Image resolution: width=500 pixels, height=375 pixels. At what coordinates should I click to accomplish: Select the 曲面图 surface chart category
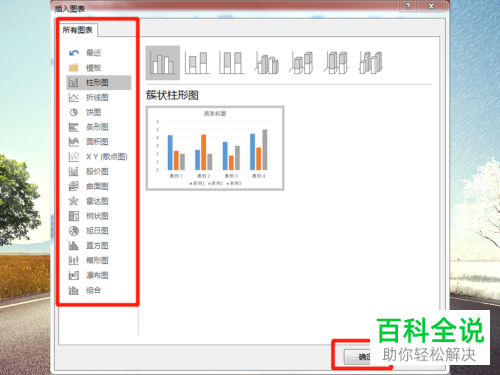tap(99, 186)
